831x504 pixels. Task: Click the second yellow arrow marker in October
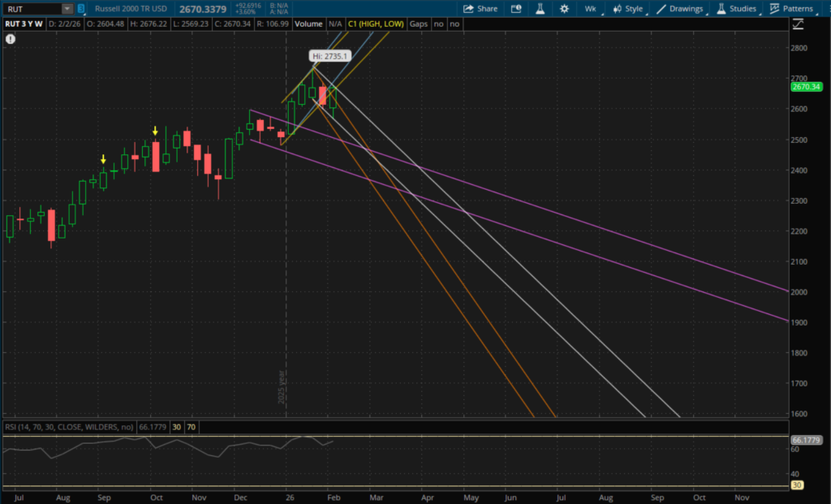155,131
